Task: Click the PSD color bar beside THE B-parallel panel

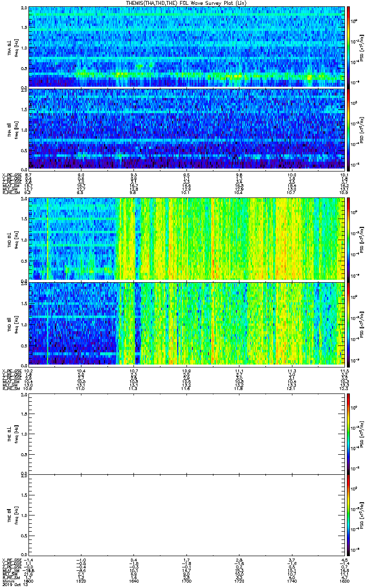Action: 348,515
